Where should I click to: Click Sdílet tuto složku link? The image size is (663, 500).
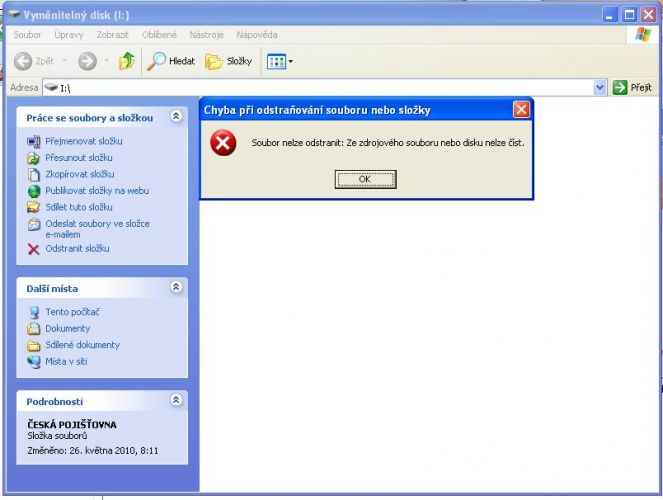point(79,207)
